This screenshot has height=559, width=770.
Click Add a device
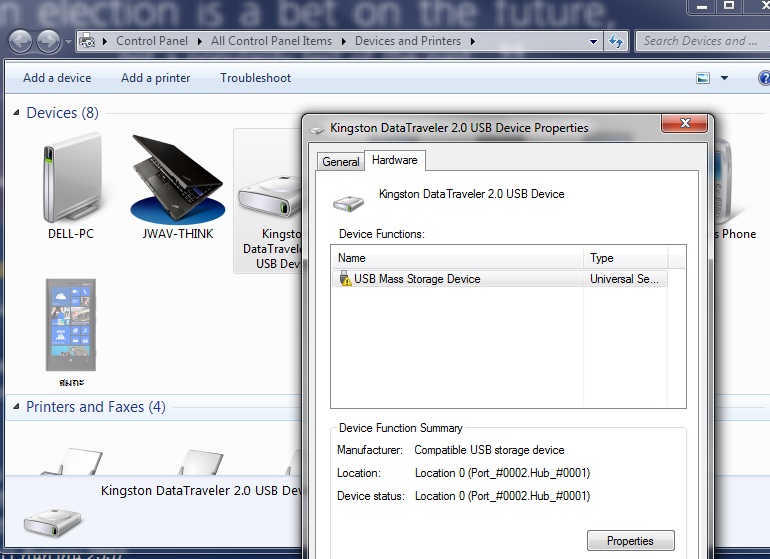(x=57, y=78)
